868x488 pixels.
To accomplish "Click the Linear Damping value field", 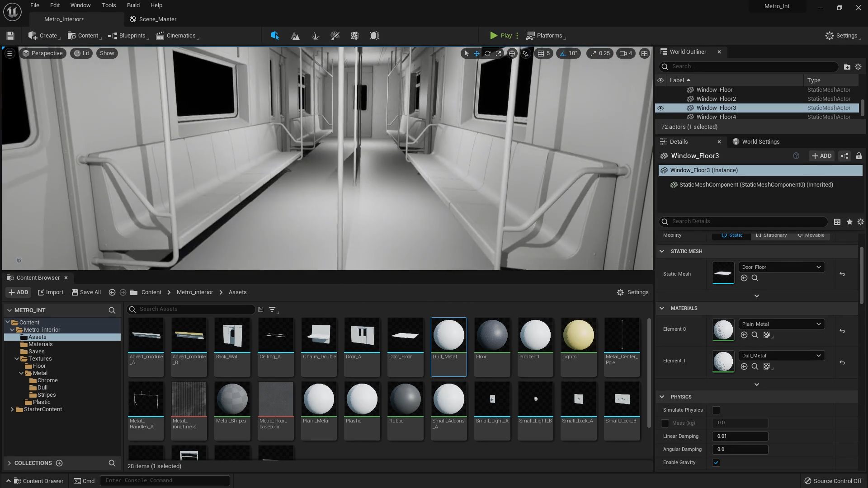I will tap(740, 436).
